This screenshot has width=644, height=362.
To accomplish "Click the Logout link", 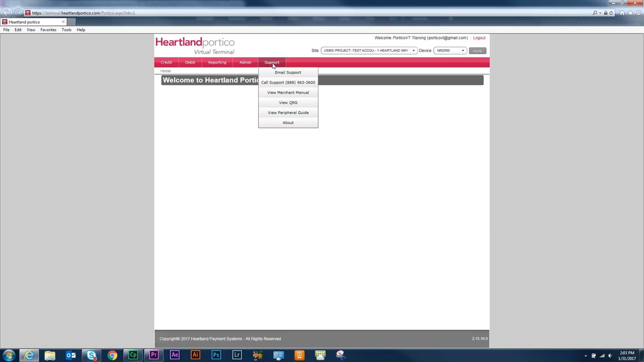I will 479,38.
